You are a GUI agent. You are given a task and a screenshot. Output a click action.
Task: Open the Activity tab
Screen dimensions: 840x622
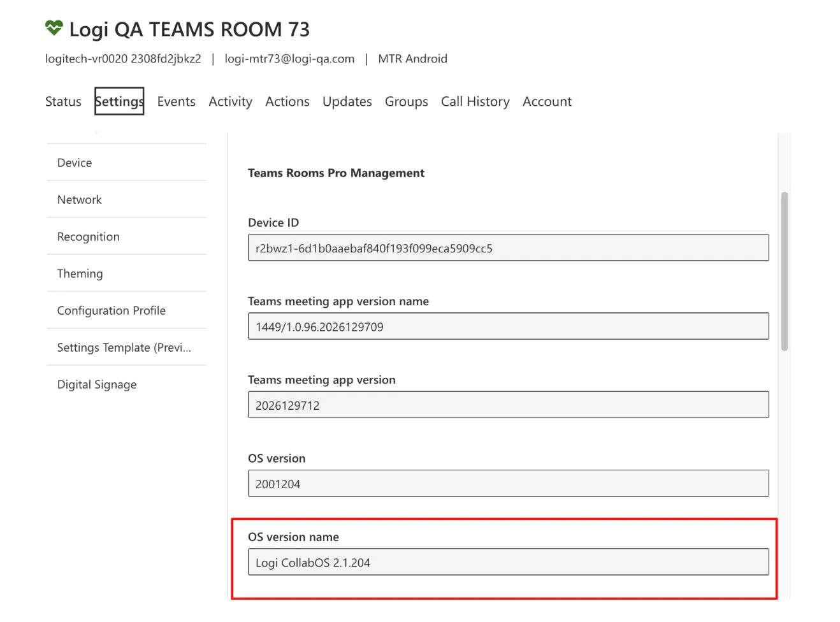click(x=230, y=101)
